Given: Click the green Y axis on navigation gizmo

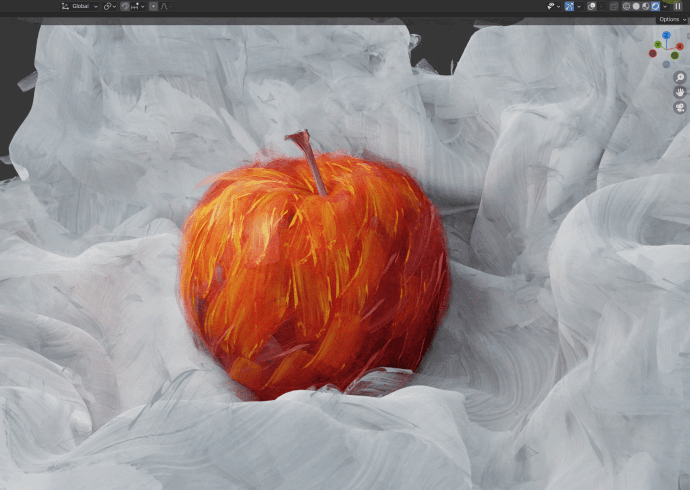Looking at the screenshot, I should coord(658,44).
